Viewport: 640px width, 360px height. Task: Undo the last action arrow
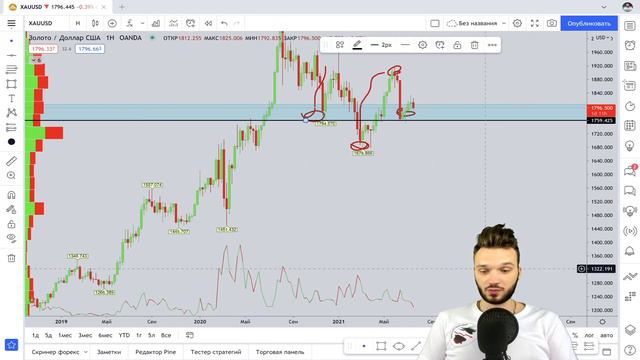tap(224, 23)
